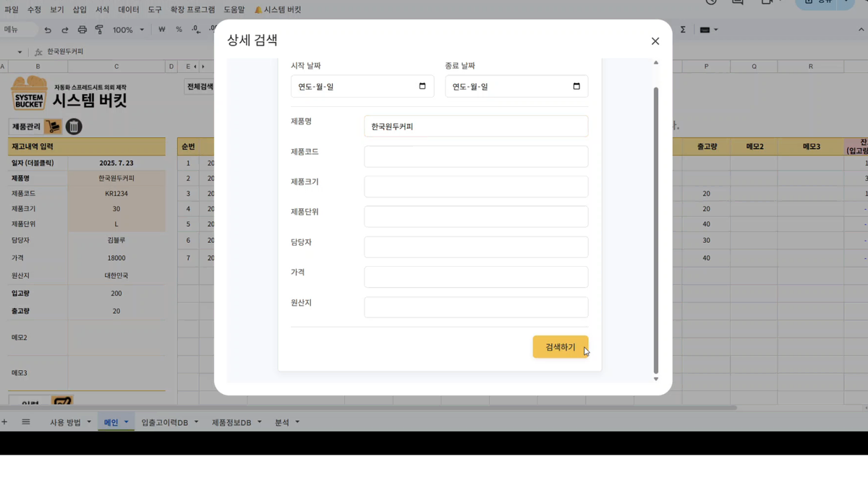
Task: Open the 수정 menu
Action: coord(34,10)
